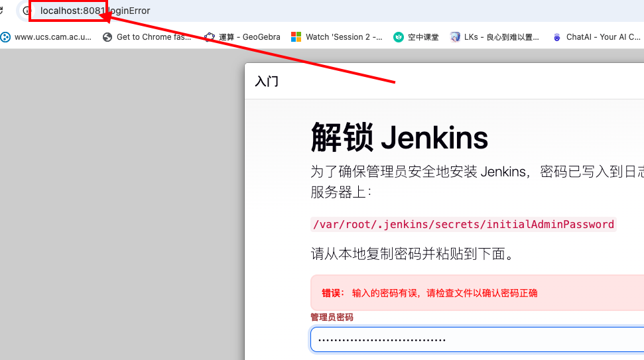Click the 解锁 Jenkins heading

399,137
